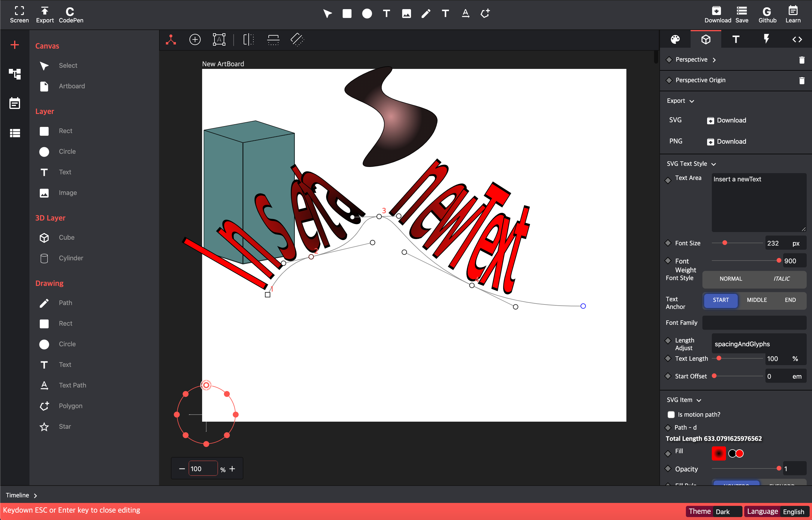
Task: Download the PNG export
Action: [727, 141]
